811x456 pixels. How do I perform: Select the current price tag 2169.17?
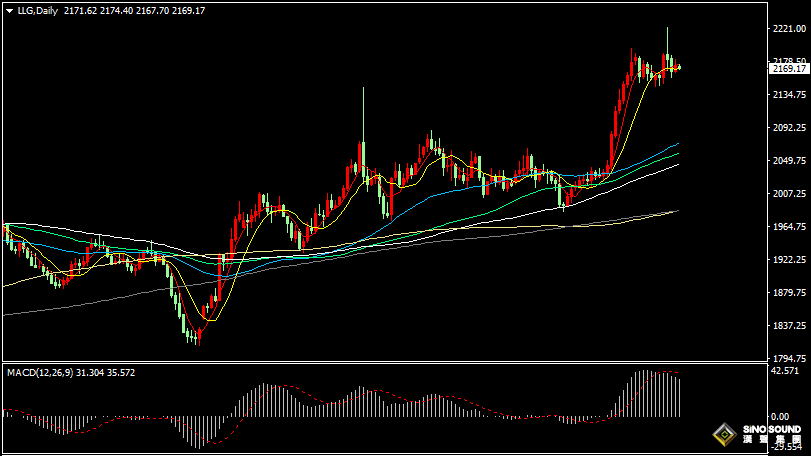click(x=789, y=68)
